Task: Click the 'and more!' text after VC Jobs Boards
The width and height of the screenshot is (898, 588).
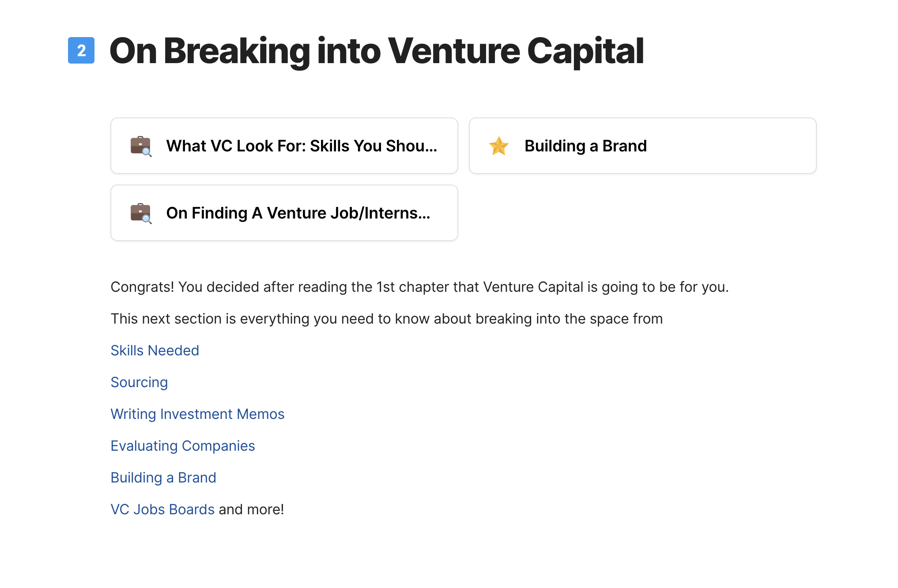Action: [x=251, y=509]
